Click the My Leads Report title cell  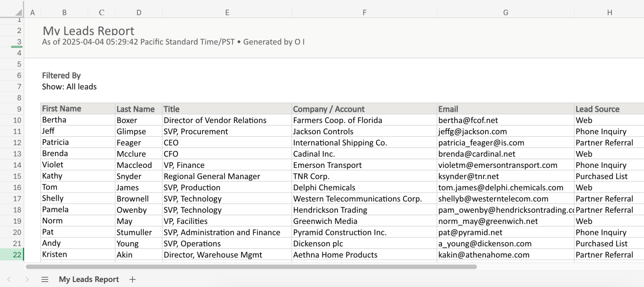[x=89, y=31]
